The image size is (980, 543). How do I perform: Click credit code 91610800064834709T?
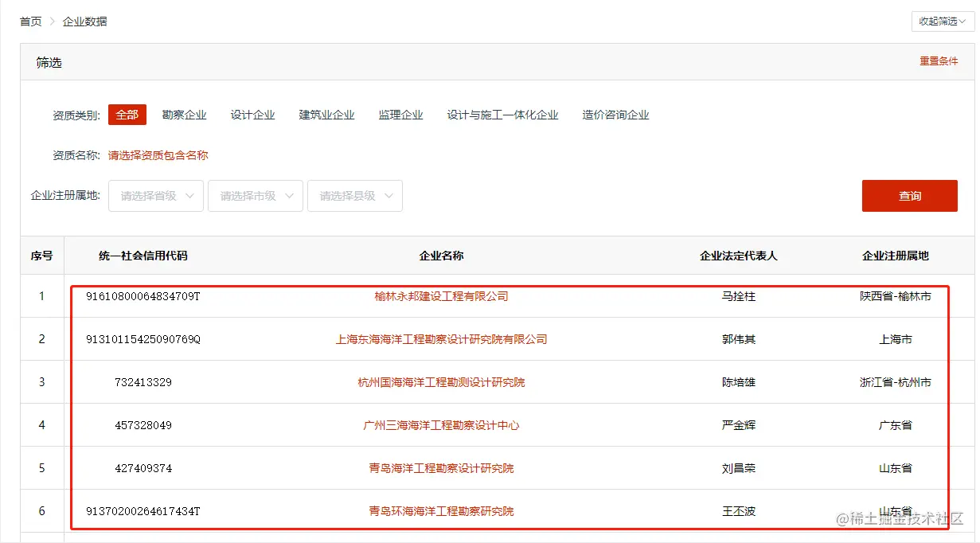tap(143, 296)
